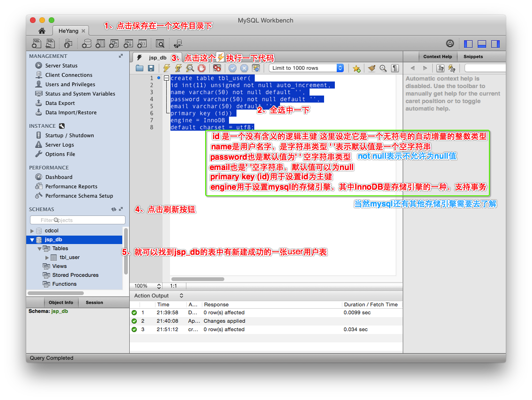Screen dimensions: 532x400
Task: Open Client Connections
Action: click(68, 75)
